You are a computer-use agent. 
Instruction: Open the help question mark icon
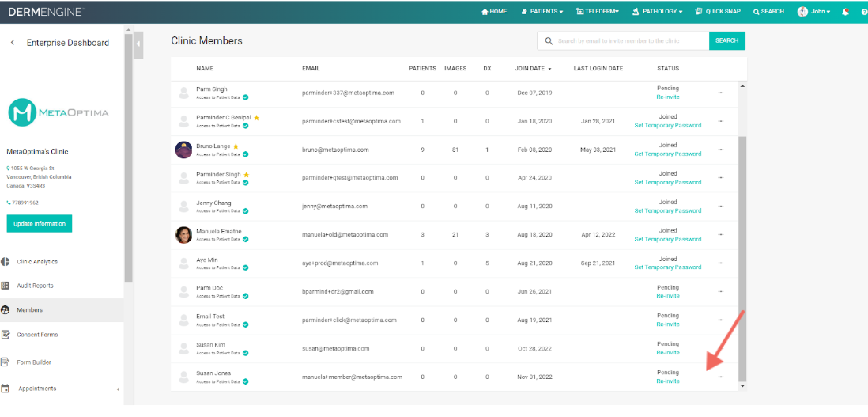(865, 12)
